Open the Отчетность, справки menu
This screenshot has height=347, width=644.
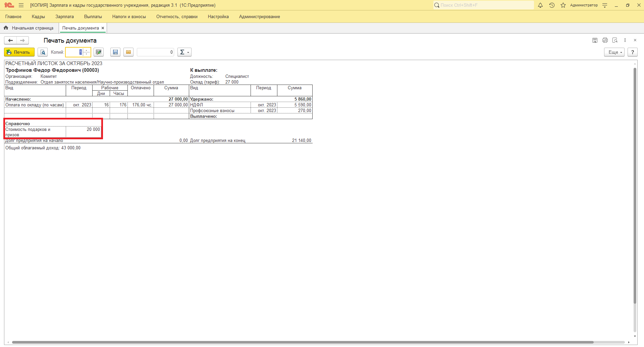click(177, 16)
